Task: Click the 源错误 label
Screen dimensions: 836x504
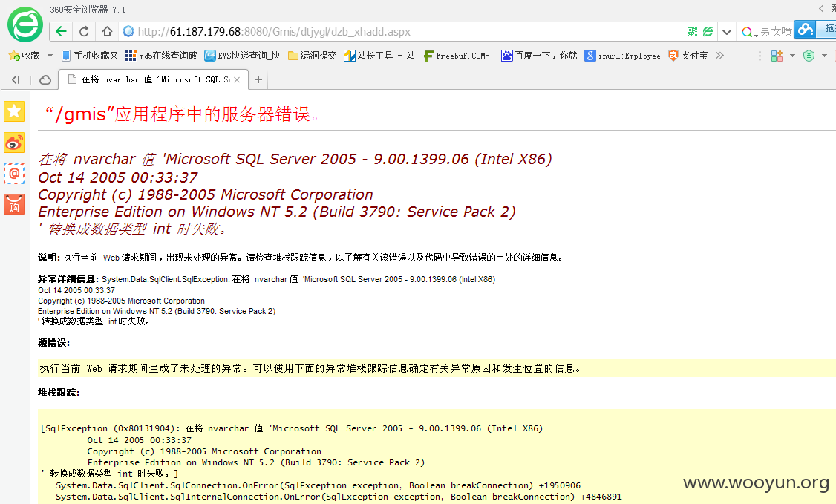Action: (54, 343)
